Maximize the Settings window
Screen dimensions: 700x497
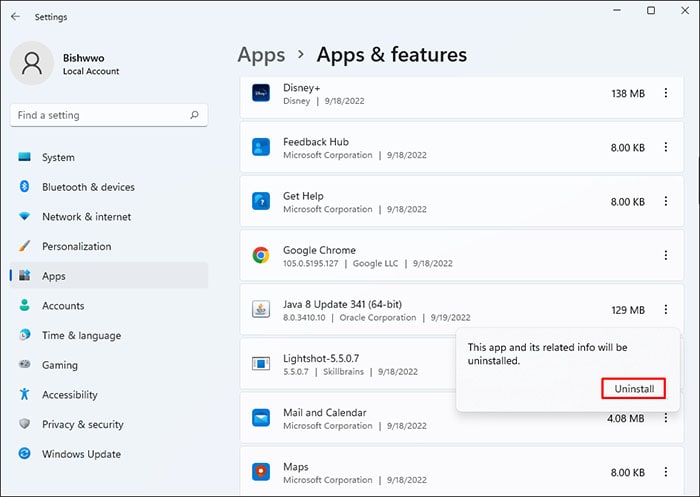651,10
